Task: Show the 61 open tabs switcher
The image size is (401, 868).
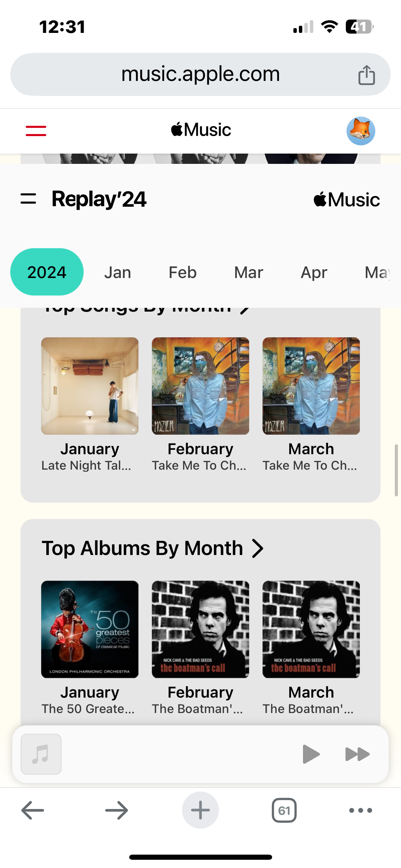Action: tap(284, 810)
